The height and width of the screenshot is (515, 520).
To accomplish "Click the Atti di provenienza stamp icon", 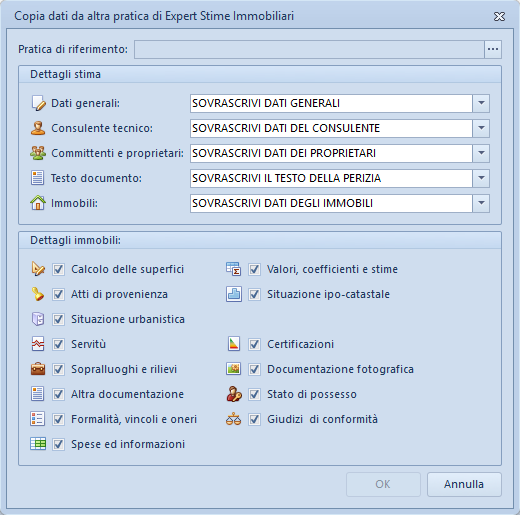I will (38, 294).
